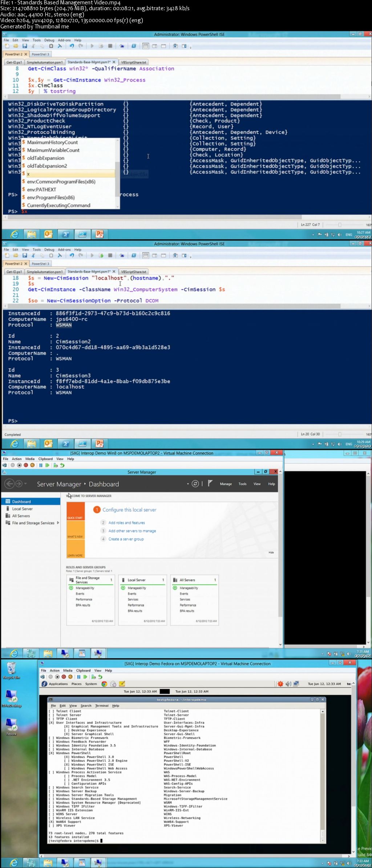This screenshot has height=868, width=372.
Task: Click Pause icon in Win8 VM Connection toolbar
Action: point(41,465)
